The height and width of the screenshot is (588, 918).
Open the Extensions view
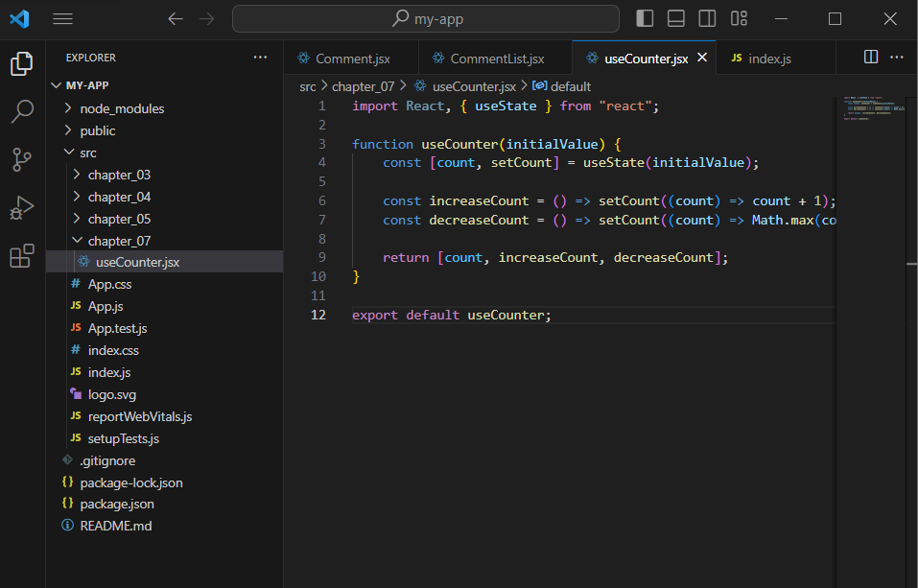click(x=22, y=256)
